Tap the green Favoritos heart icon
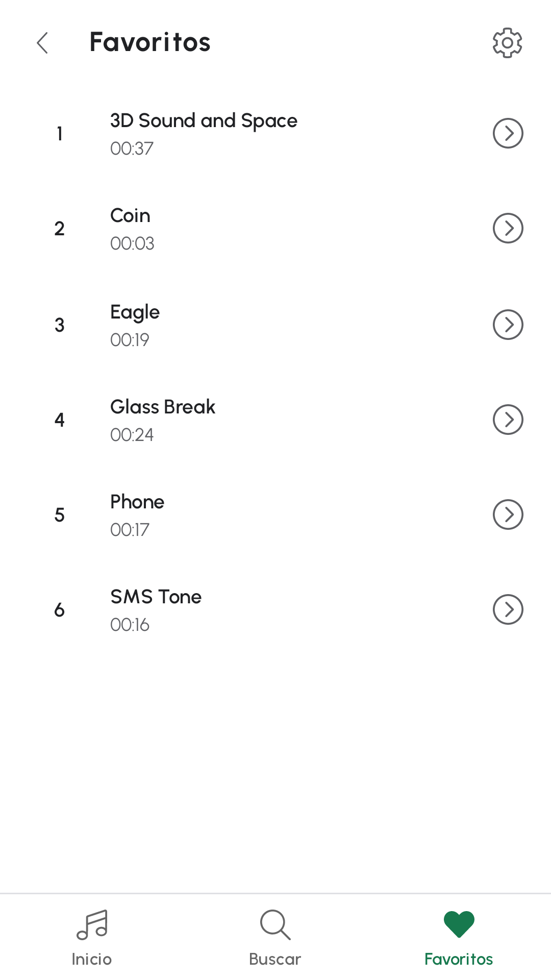 (x=459, y=924)
